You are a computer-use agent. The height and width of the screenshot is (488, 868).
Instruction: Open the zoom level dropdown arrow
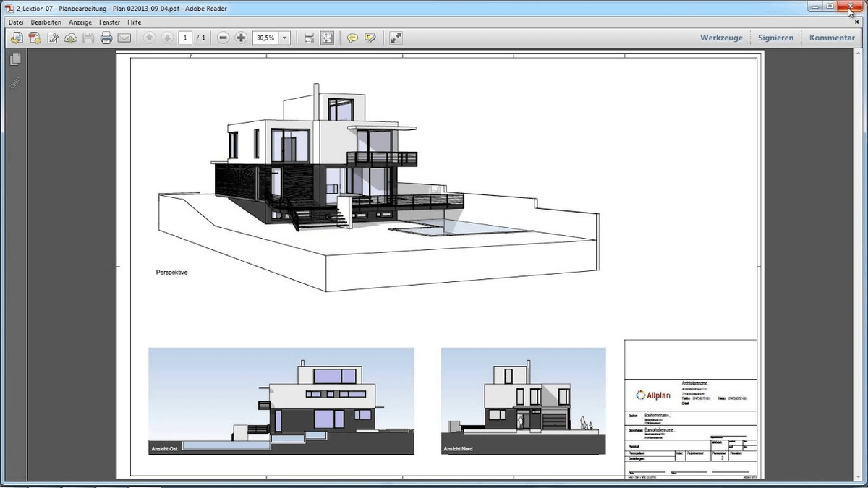pos(284,38)
